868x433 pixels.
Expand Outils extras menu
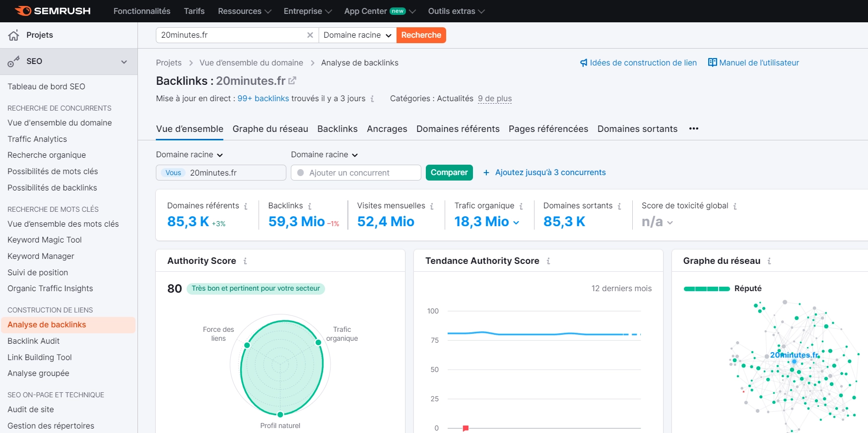[457, 11]
